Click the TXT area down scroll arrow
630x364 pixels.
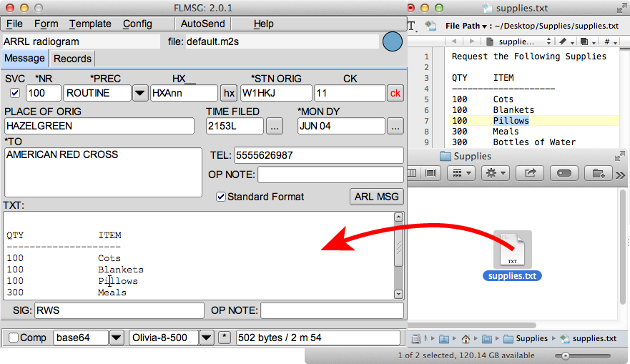tap(398, 294)
